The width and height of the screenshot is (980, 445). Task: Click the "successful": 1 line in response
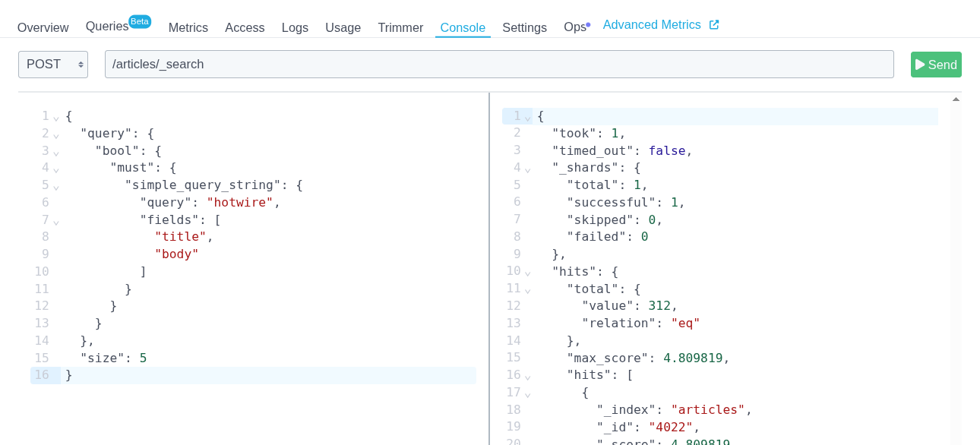(x=626, y=203)
